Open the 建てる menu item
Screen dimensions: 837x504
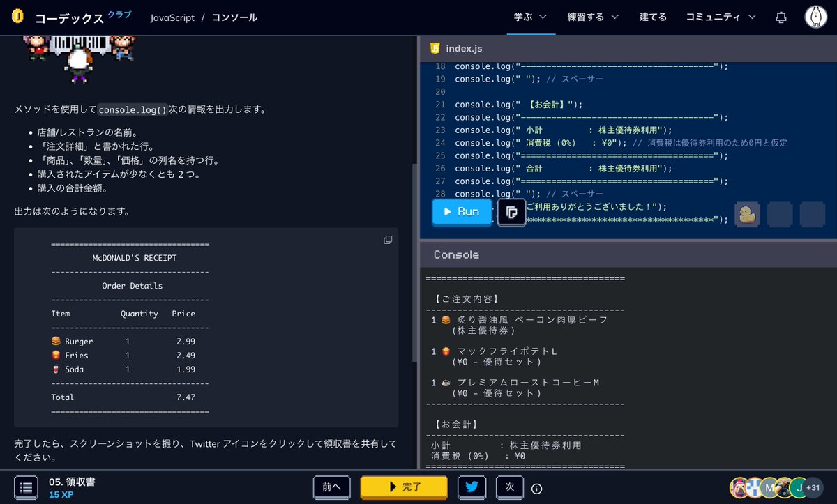pyautogui.click(x=653, y=17)
